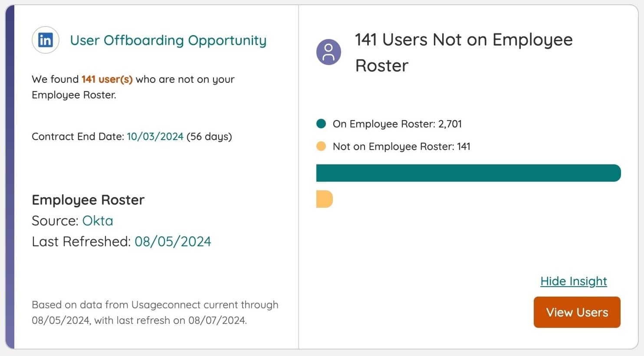Click the Last Refreshed date 08/05/2024
Screen dimensions: 644x356
click(x=173, y=242)
